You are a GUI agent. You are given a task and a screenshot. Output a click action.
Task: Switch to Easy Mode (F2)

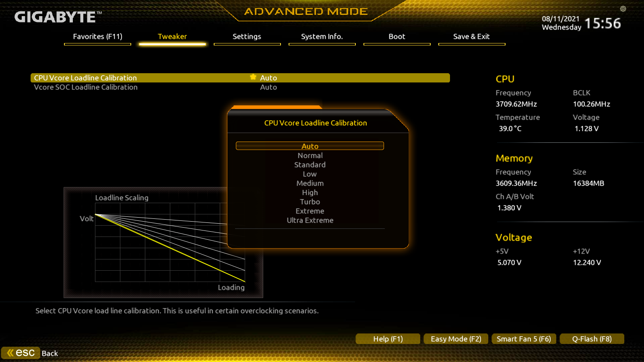(456, 339)
